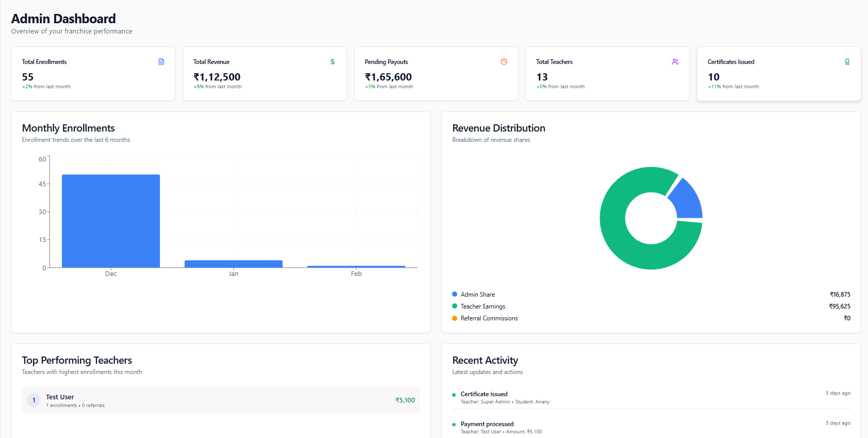Viewport: 868px width, 438px height.
Task: Click the award ribbon icon in Certificates Issued
Action: click(847, 62)
